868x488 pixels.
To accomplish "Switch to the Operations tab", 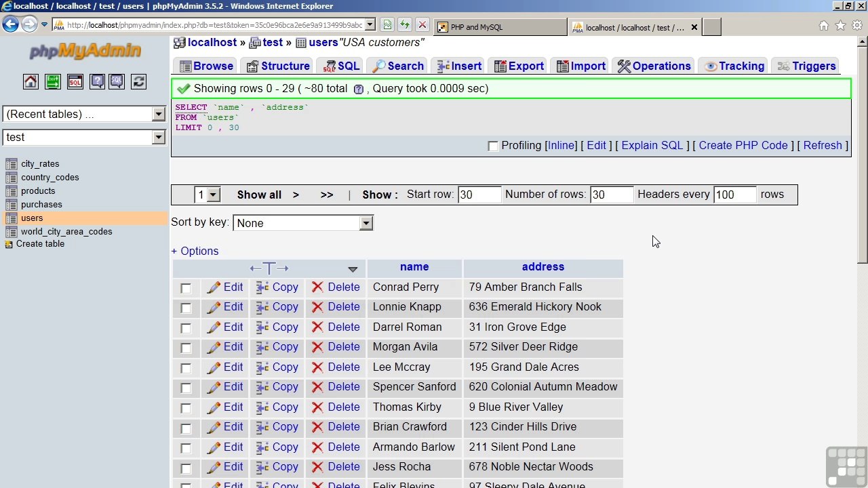I will 654,66.
